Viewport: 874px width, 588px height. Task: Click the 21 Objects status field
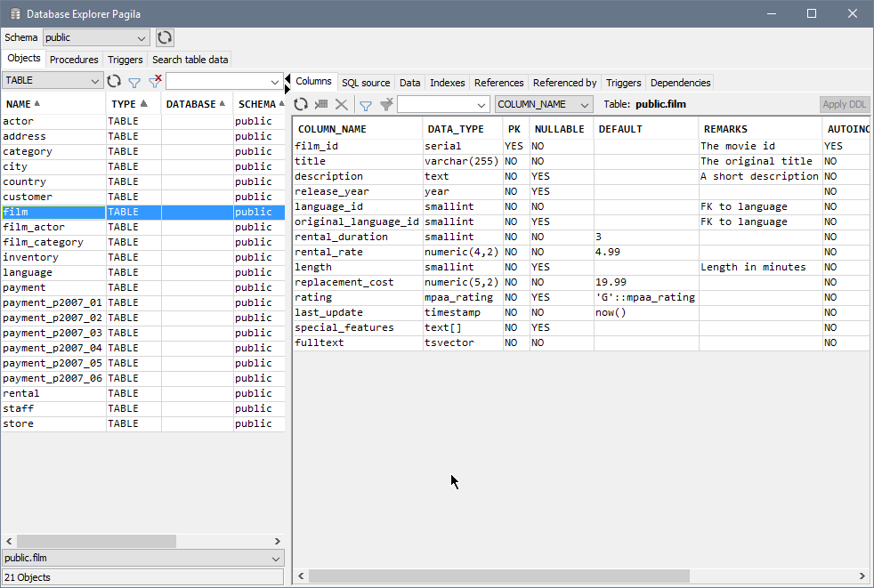pyautogui.click(x=143, y=577)
